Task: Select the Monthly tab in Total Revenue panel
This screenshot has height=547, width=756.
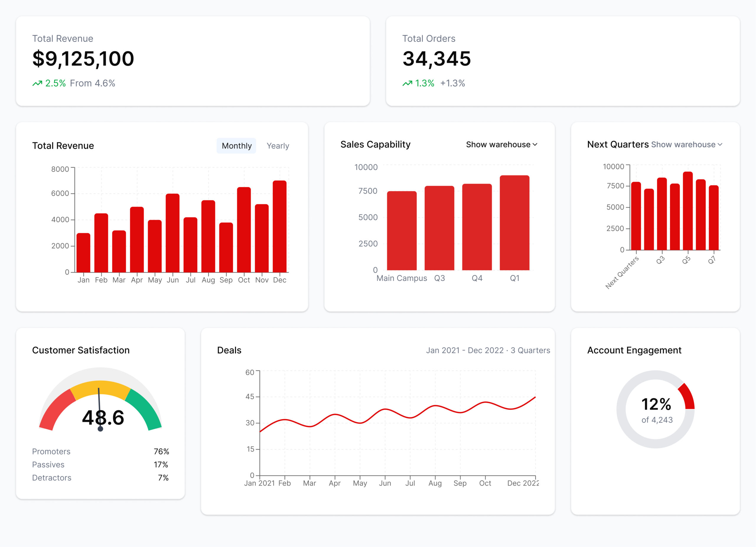Action: pyautogui.click(x=236, y=146)
